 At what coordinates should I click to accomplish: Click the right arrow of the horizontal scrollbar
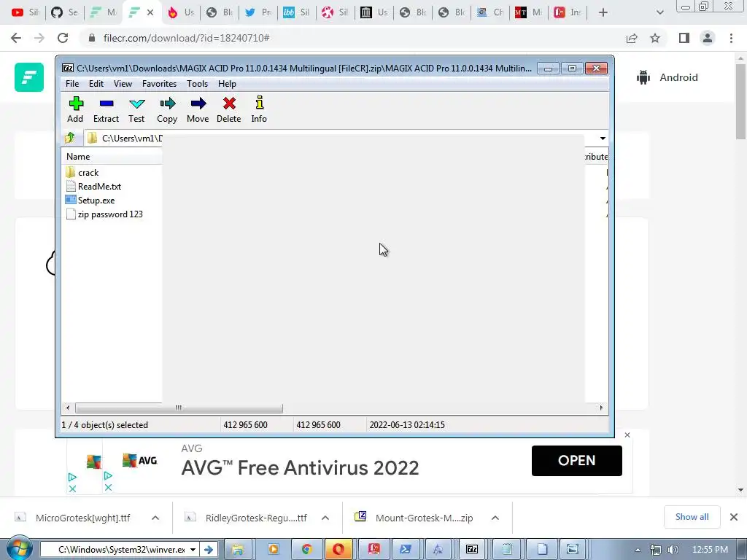[x=601, y=408]
